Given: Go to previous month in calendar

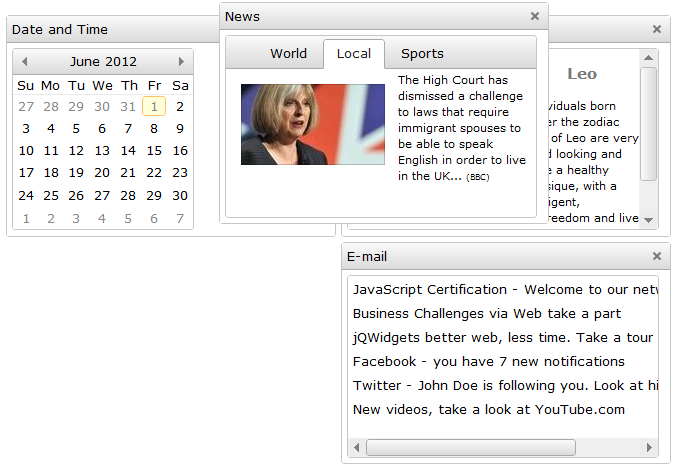Looking at the screenshot, I should coord(25,62).
